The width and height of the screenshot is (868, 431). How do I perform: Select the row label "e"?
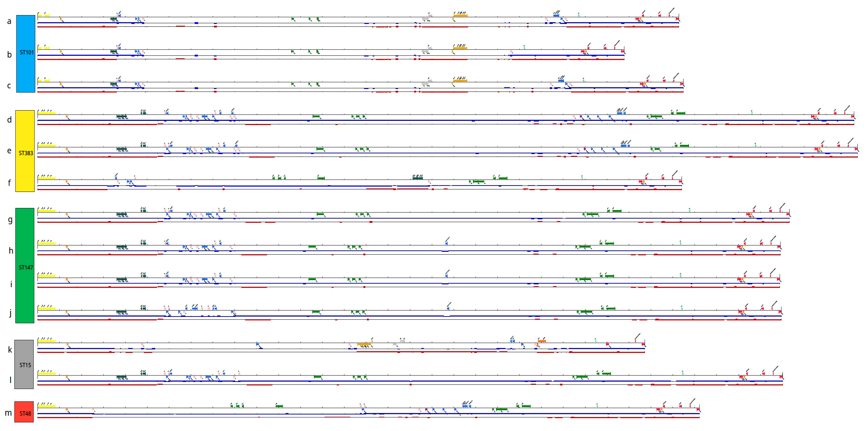(x=9, y=151)
